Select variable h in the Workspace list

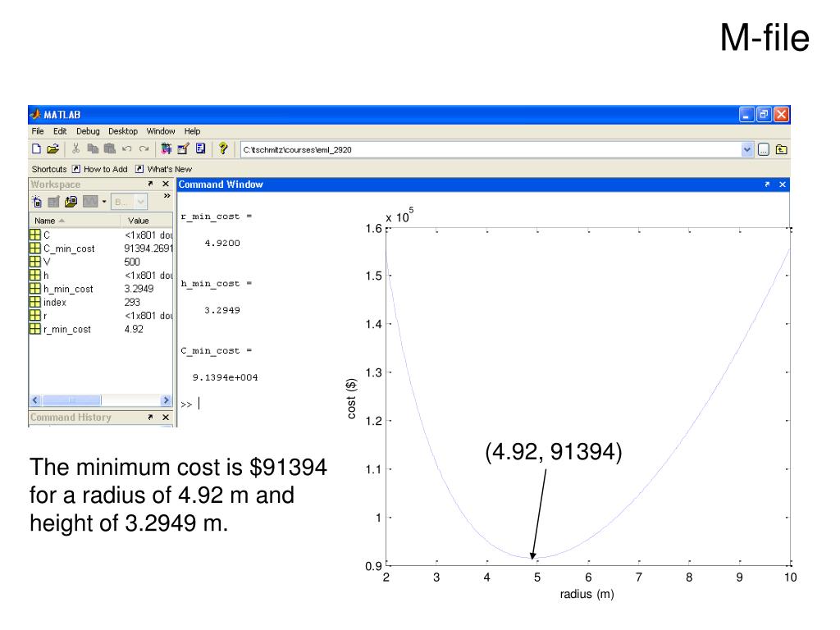[x=46, y=276]
